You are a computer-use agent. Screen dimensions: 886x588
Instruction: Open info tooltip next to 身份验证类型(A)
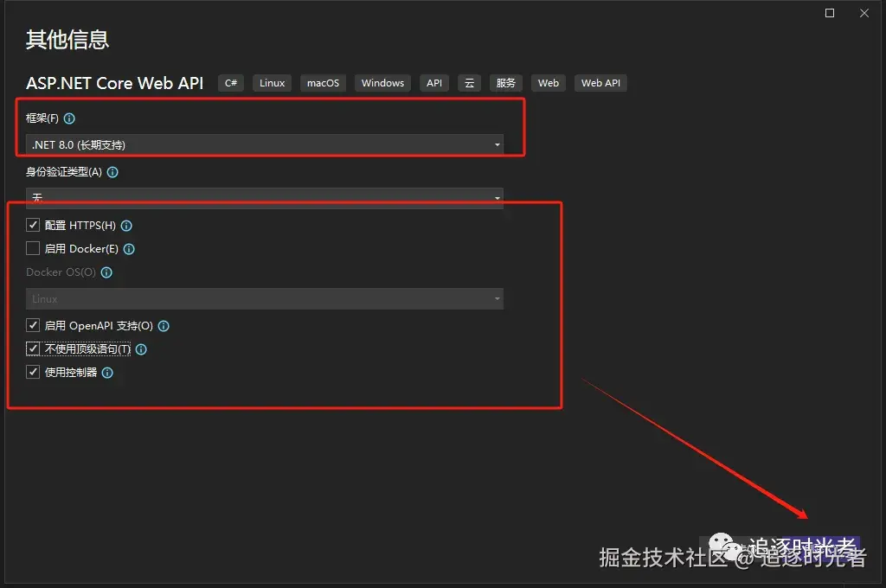click(x=112, y=172)
